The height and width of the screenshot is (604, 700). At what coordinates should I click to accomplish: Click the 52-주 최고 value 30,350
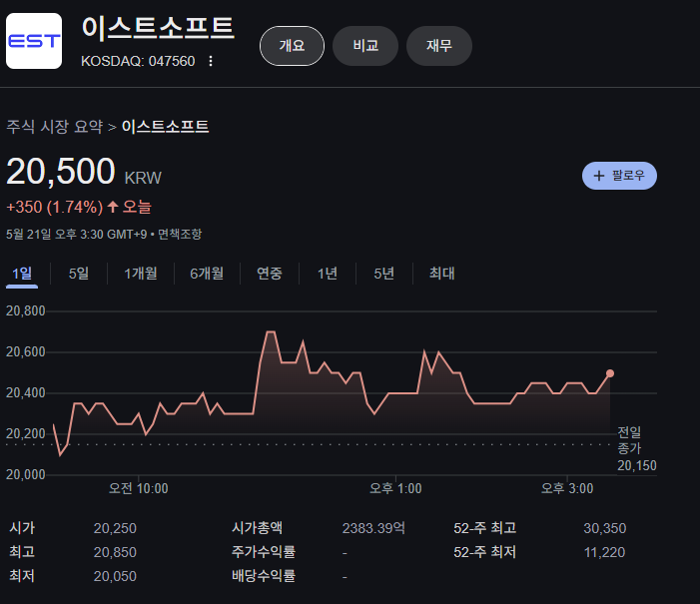click(x=605, y=528)
